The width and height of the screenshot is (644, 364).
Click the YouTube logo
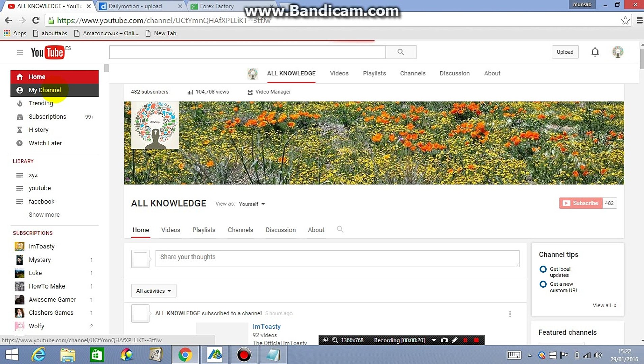point(48,52)
